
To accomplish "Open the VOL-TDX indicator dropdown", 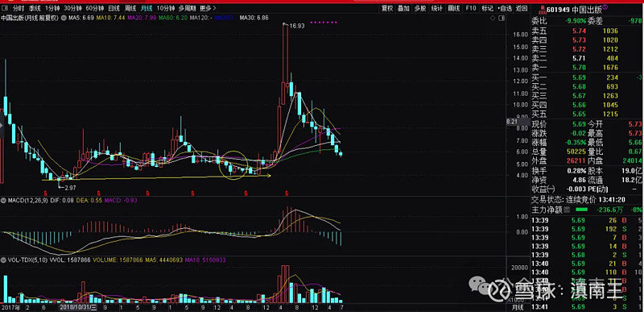I will [x=3, y=260].
